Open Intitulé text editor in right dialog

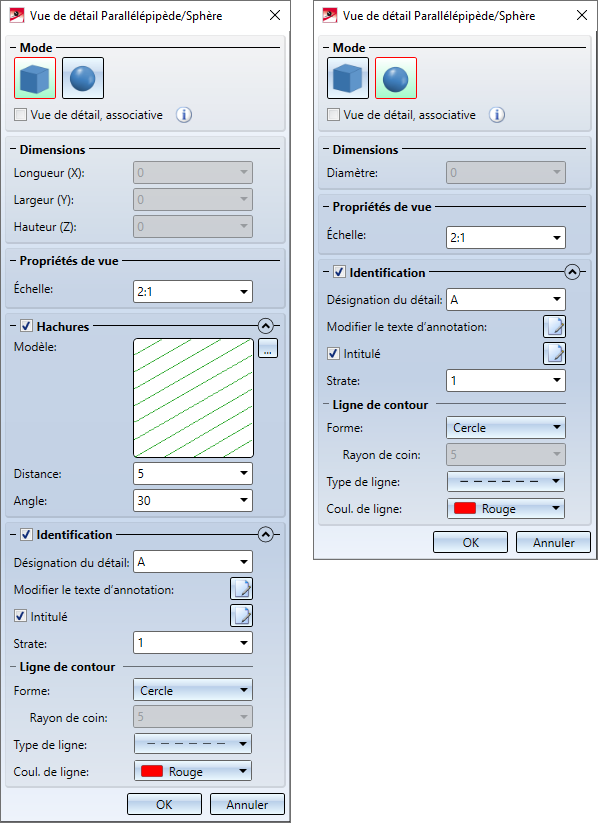554,353
